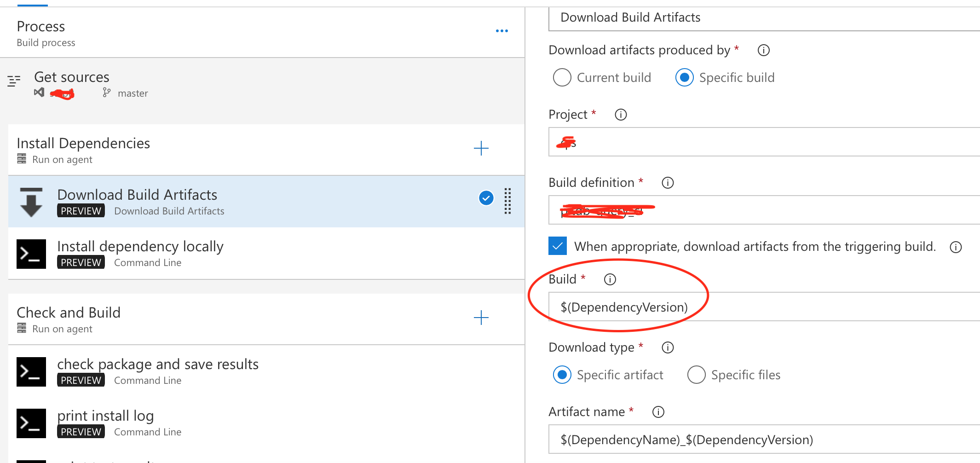Select the Specific files radio button
Image resolution: width=980 pixels, height=463 pixels.
click(696, 375)
